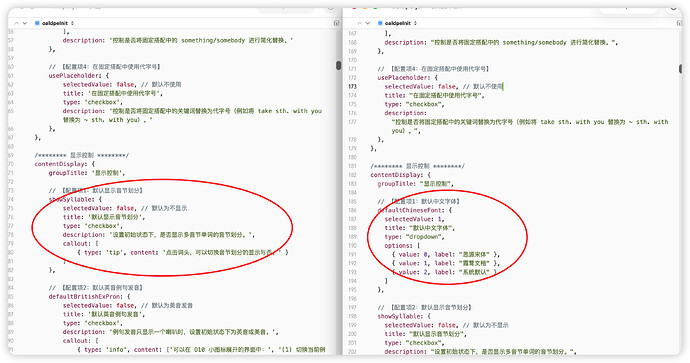Click "title: '默认显示音节划分'," in left window
The image size is (690, 363).
click(x=104, y=217)
